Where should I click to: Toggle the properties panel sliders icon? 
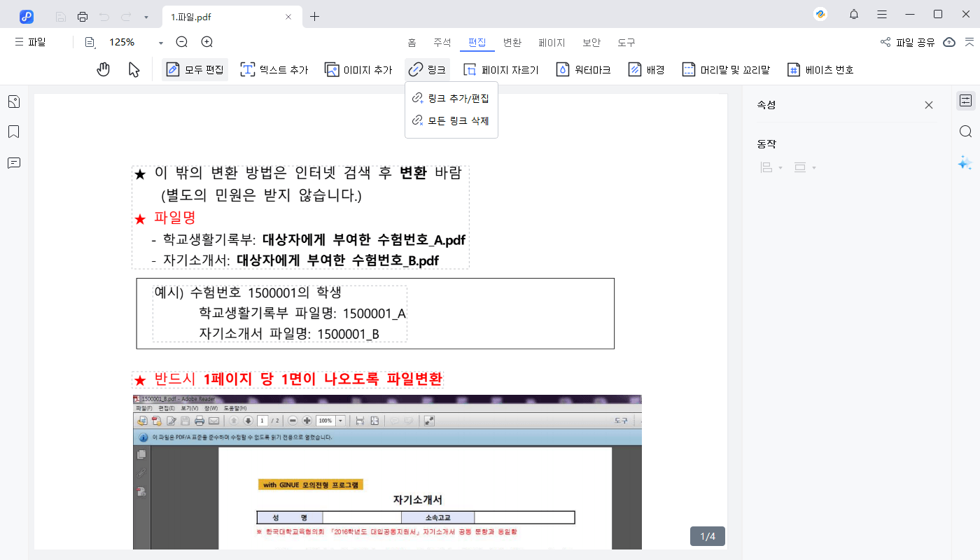point(966,101)
